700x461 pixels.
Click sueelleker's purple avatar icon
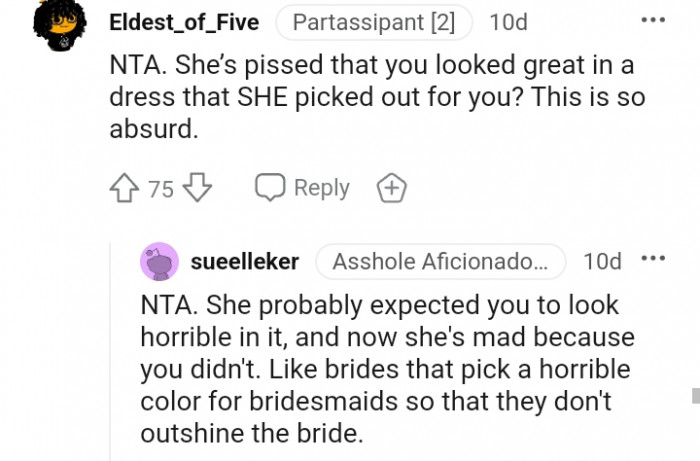[x=159, y=262]
